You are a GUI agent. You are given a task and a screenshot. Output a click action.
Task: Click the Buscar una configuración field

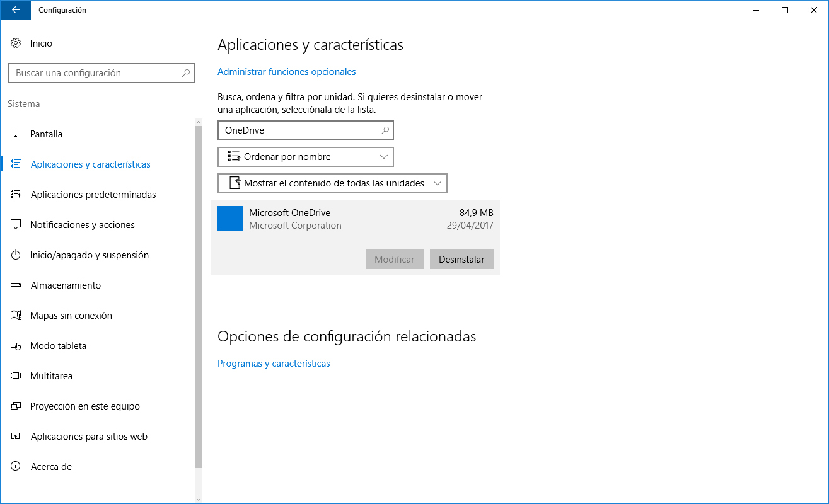point(101,73)
